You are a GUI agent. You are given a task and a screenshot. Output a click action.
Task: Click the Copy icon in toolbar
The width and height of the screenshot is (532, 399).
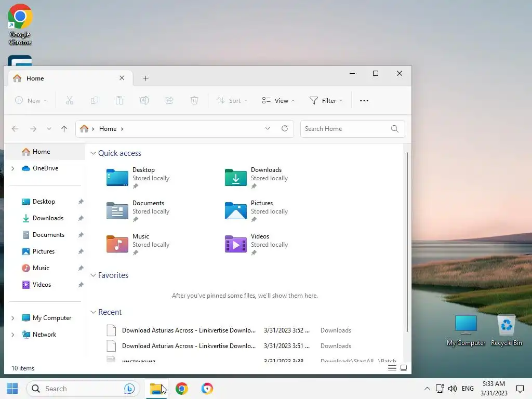(95, 100)
